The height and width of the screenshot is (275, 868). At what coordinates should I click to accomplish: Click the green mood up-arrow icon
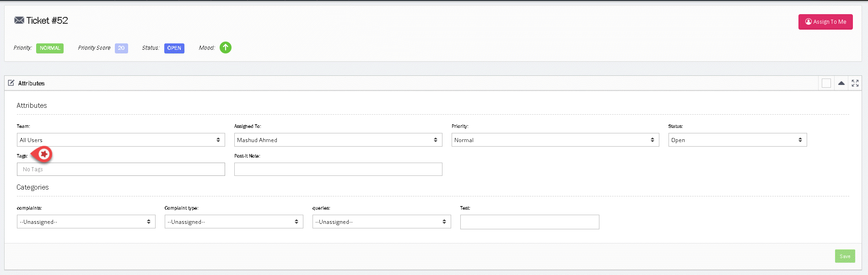pyautogui.click(x=225, y=48)
